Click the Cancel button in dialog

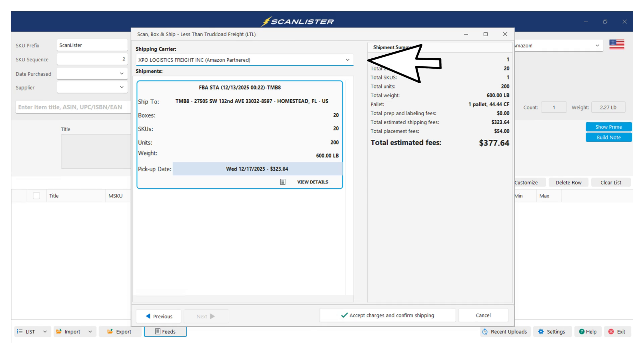[483, 315]
